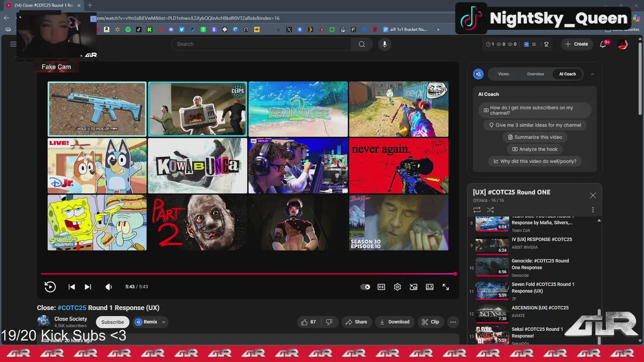Screen dimensions: 644x362
Task: Open the Remix dropdown arrow
Action: (x=164, y=322)
